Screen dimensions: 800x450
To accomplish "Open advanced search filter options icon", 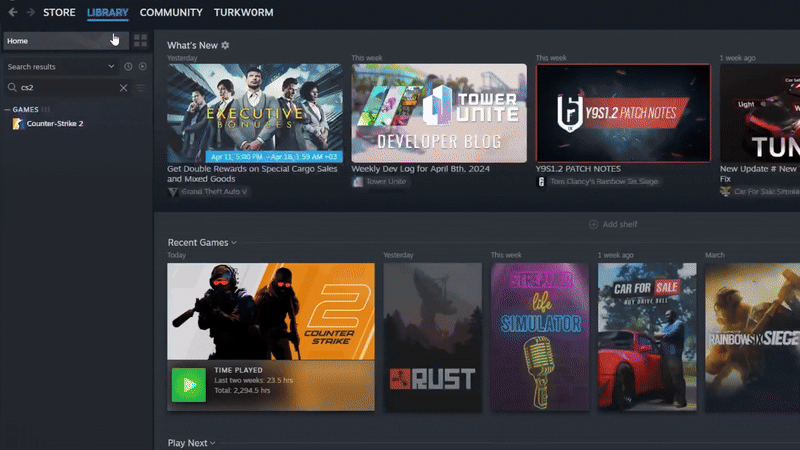I will tap(140, 88).
